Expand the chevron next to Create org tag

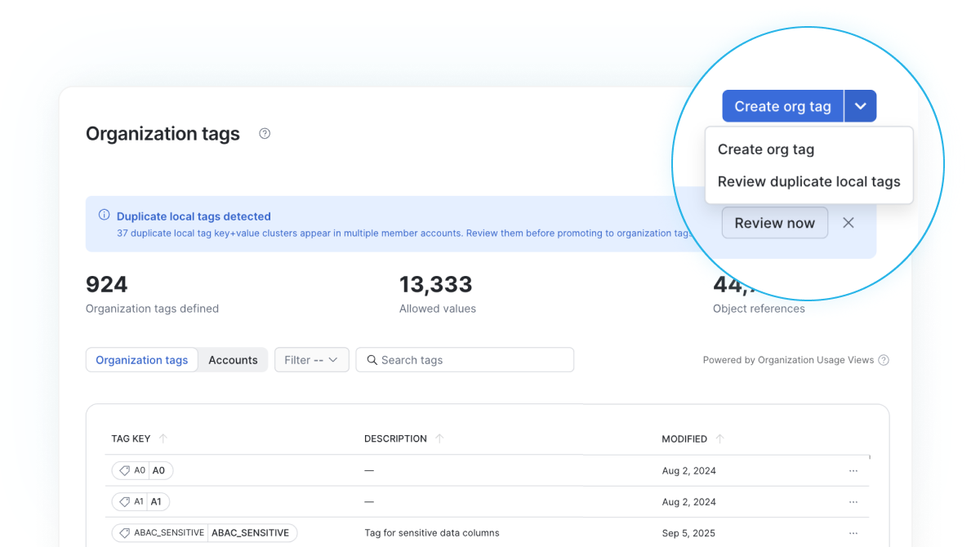pos(860,106)
